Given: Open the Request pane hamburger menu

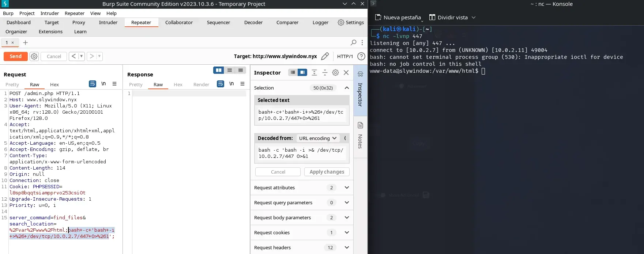Looking at the screenshot, I should point(114,84).
